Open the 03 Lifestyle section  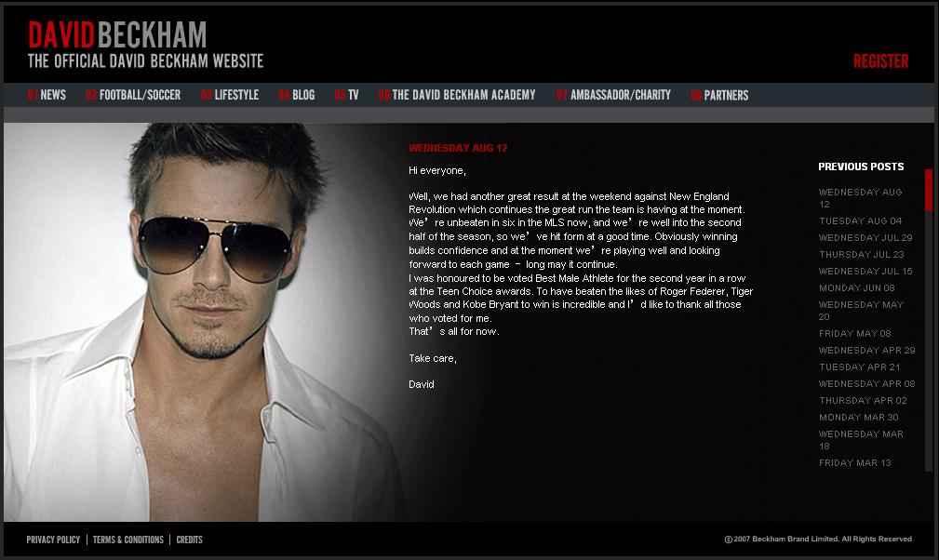pos(230,95)
